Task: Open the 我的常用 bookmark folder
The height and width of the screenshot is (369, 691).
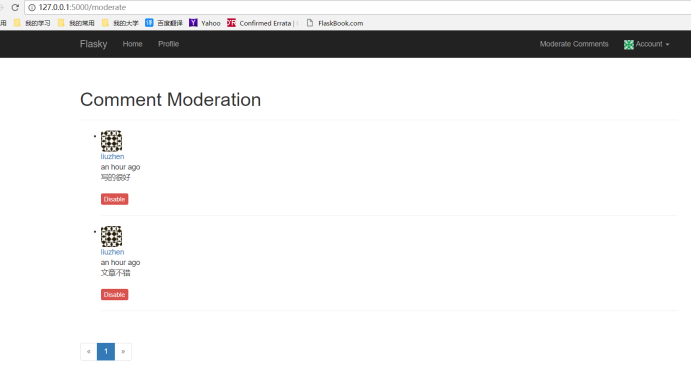Action: pyautogui.click(x=76, y=23)
